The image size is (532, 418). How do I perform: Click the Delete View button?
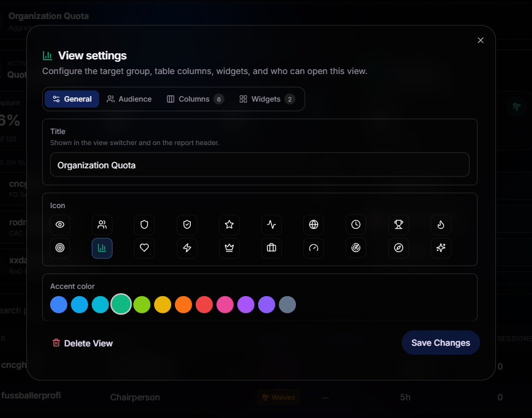pyautogui.click(x=83, y=343)
